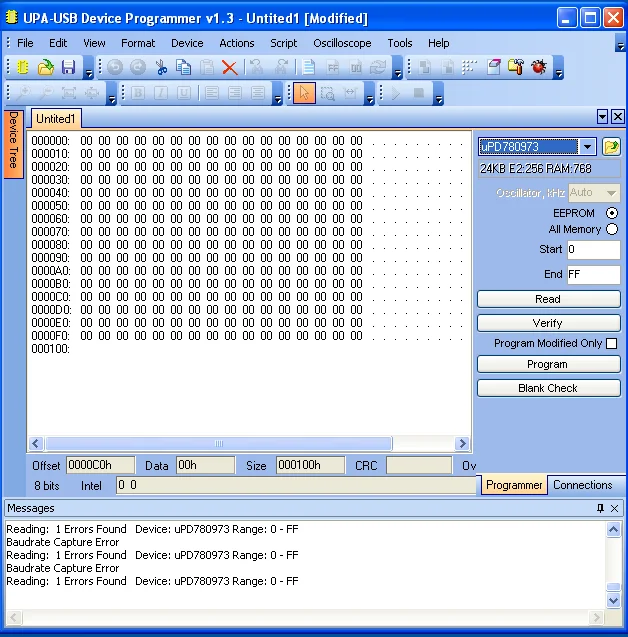The width and height of the screenshot is (628, 637).
Task: Browse device with folder icon beside uPD780973
Action: pyautogui.click(x=611, y=147)
